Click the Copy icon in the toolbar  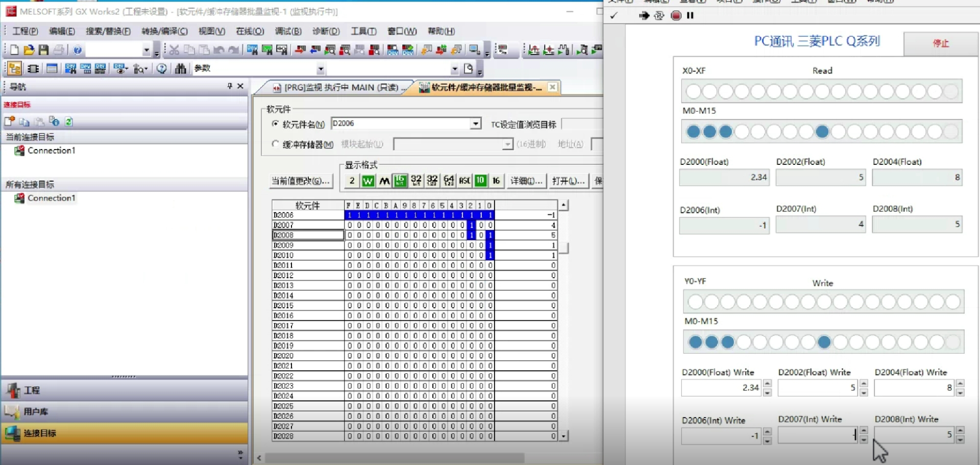189,50
